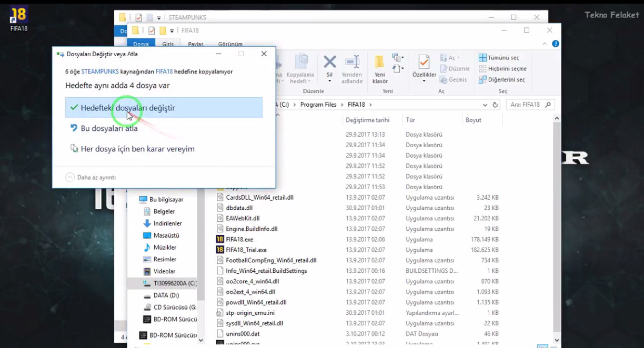Select the DATA (D:) drive

(162, 295)
